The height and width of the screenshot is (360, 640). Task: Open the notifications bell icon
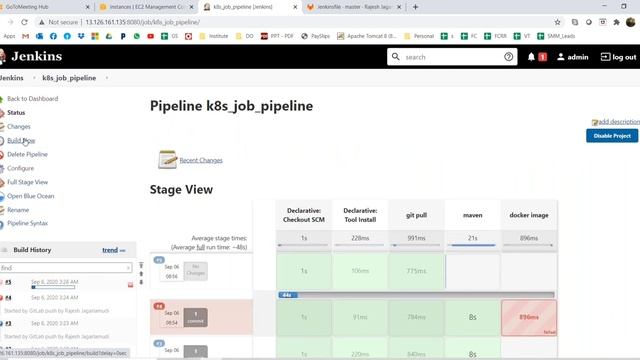click(531, 57)
